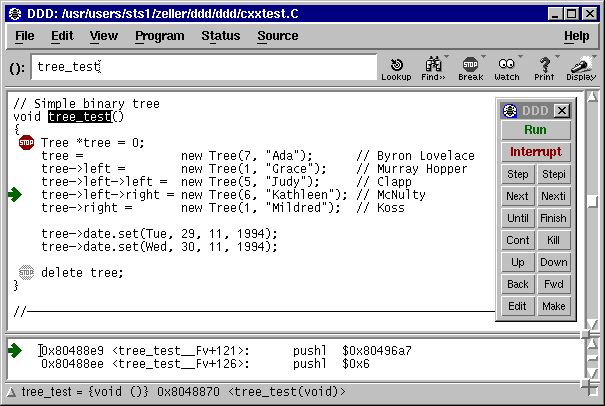Click the Find binoculars icon

coord(433,64)
